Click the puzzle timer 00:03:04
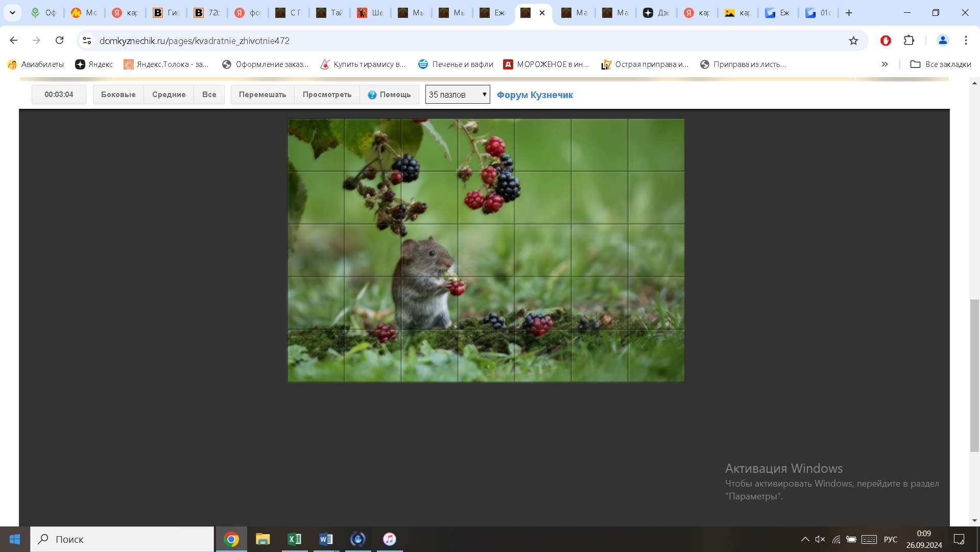 tap(59, 95)
